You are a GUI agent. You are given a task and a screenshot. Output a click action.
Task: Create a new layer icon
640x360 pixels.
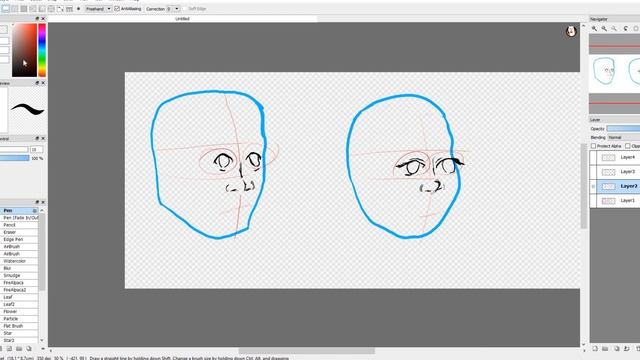point(595,349)
